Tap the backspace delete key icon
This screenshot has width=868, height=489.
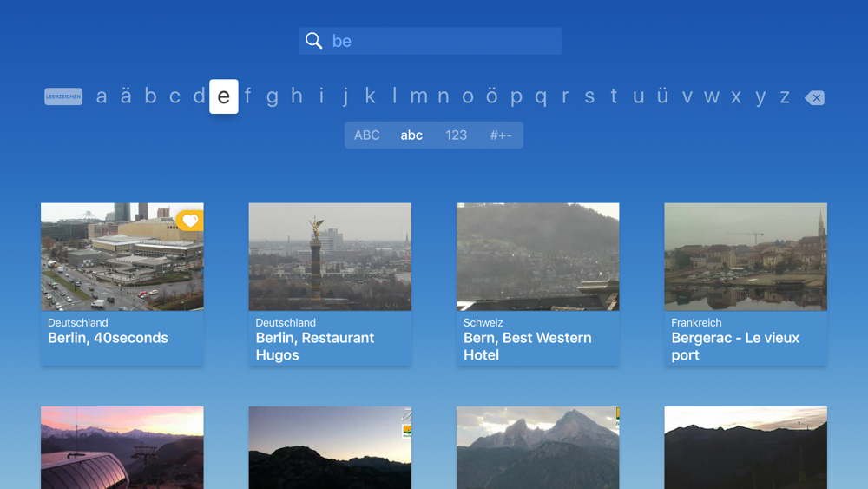coord(815,97)
